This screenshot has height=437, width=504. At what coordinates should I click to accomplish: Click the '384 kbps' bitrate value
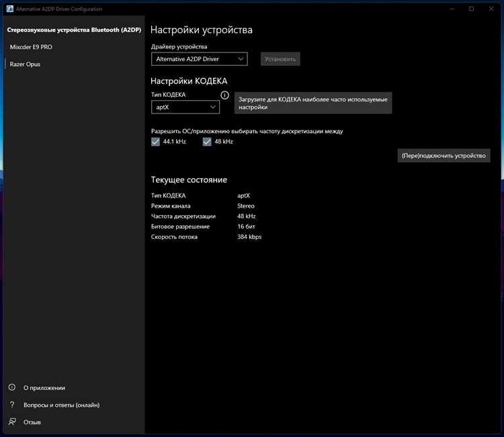[x=249, y=237]
